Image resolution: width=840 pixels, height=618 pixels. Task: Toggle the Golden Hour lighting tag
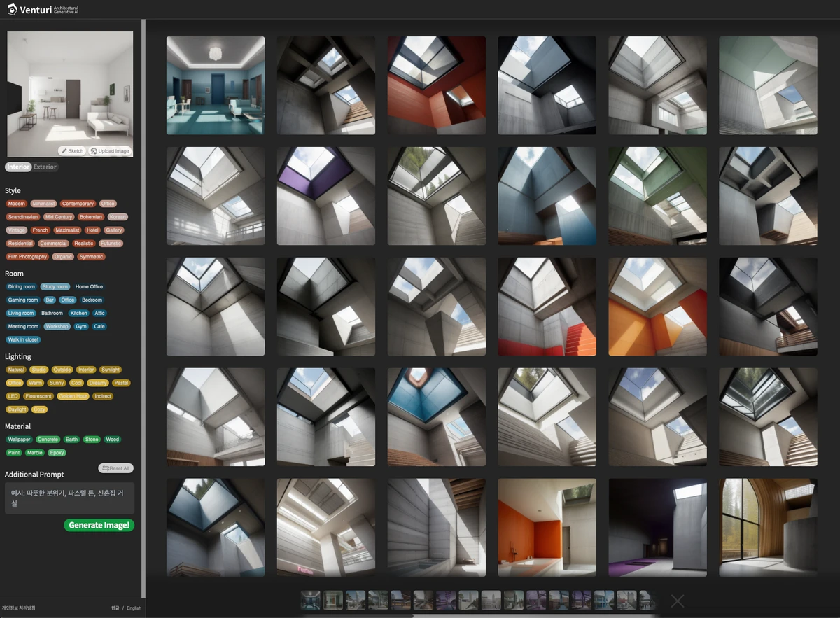click(73, 396)
